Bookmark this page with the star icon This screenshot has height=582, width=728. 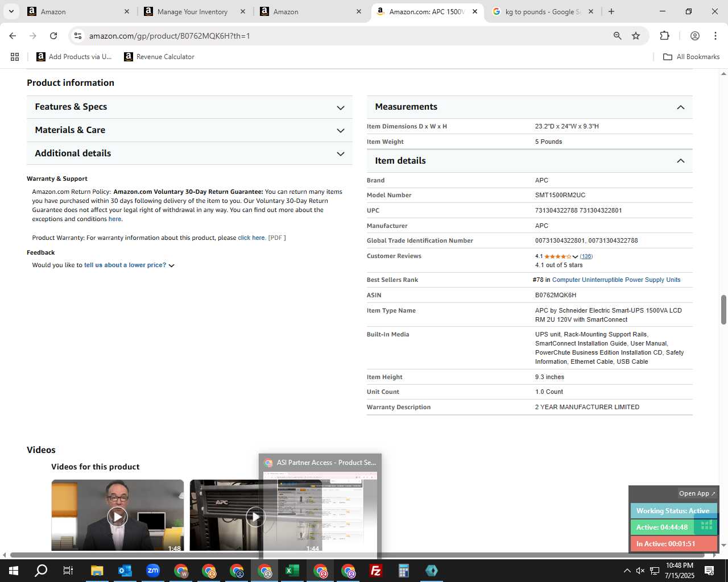click(636, 36)
